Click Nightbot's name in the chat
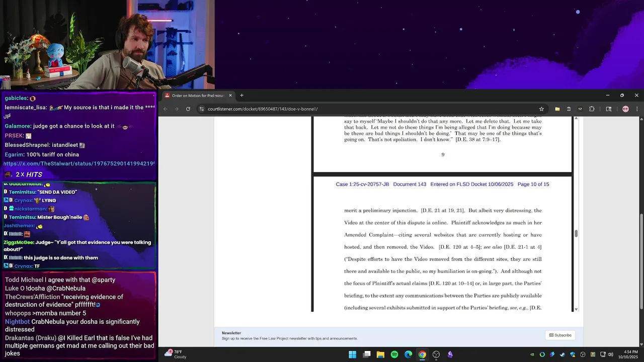Screen dimensions: 644x362 tap(17, 322)
